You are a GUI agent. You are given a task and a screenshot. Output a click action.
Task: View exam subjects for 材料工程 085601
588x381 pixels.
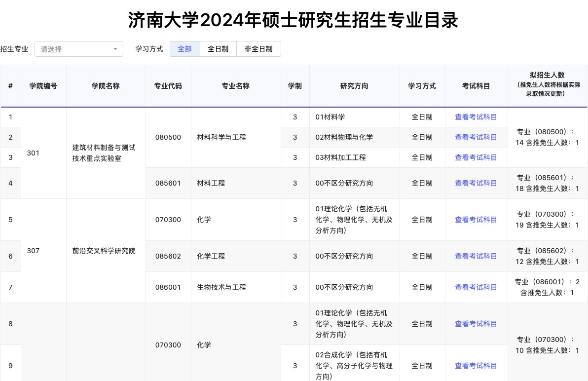[476, 183]
